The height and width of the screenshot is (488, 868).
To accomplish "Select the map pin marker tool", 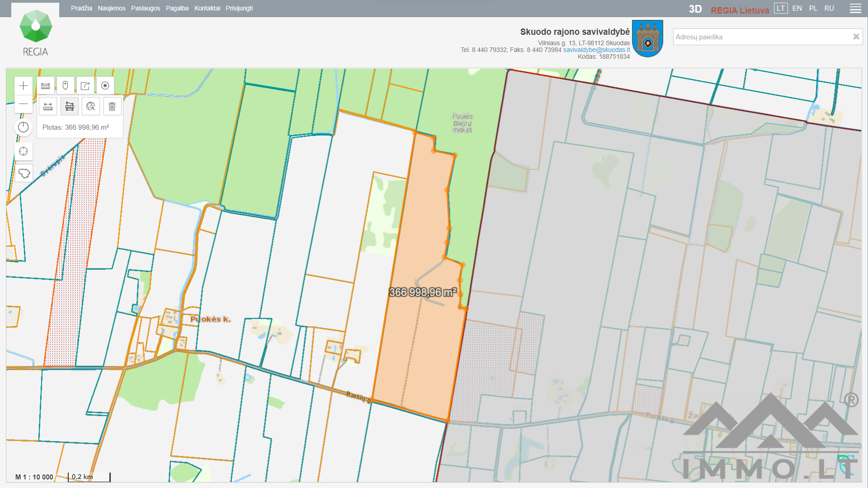I will [65, 86].
